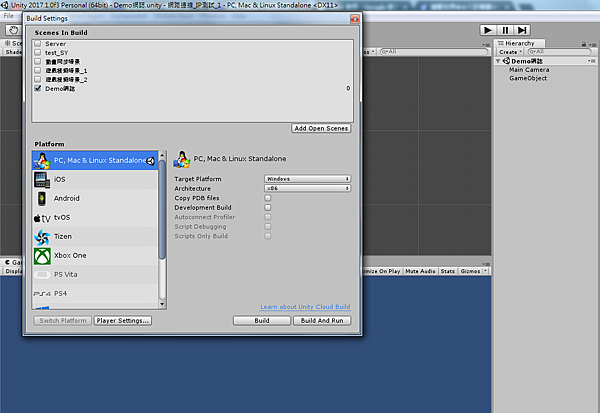
Task: Toggle the third scene's checkbox
Action: click(38, 61)
